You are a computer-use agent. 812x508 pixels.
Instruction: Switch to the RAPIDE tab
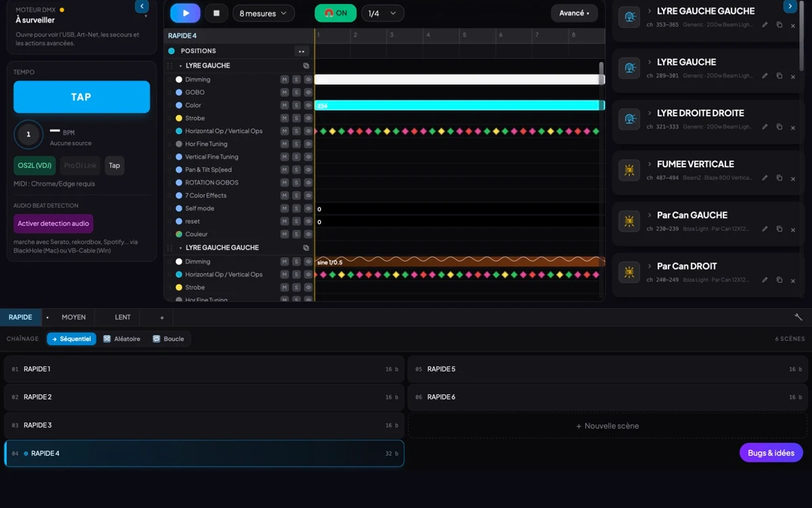tap(20, 317)
